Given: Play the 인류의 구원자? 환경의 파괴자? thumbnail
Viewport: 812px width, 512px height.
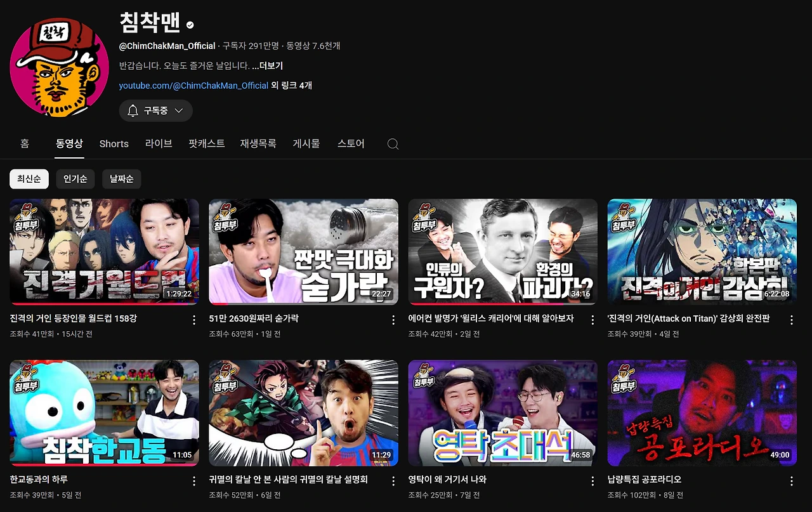Looking at the screenshot, I should 503,252.
